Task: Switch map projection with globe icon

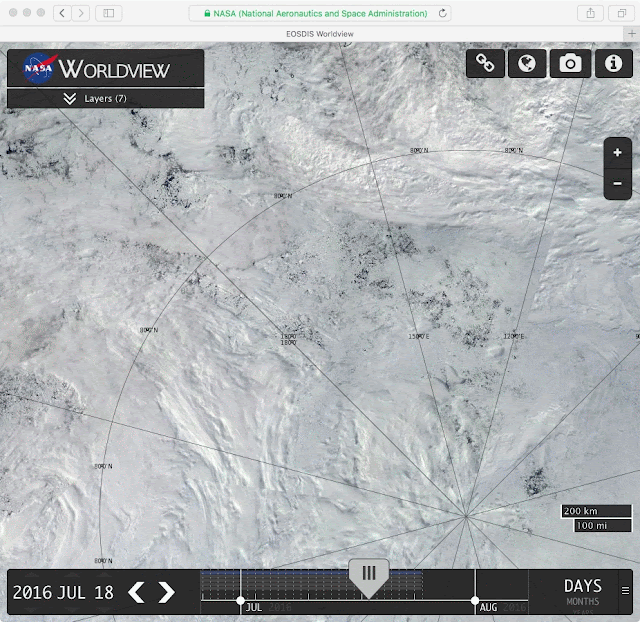Action: (x=527, y=64)
